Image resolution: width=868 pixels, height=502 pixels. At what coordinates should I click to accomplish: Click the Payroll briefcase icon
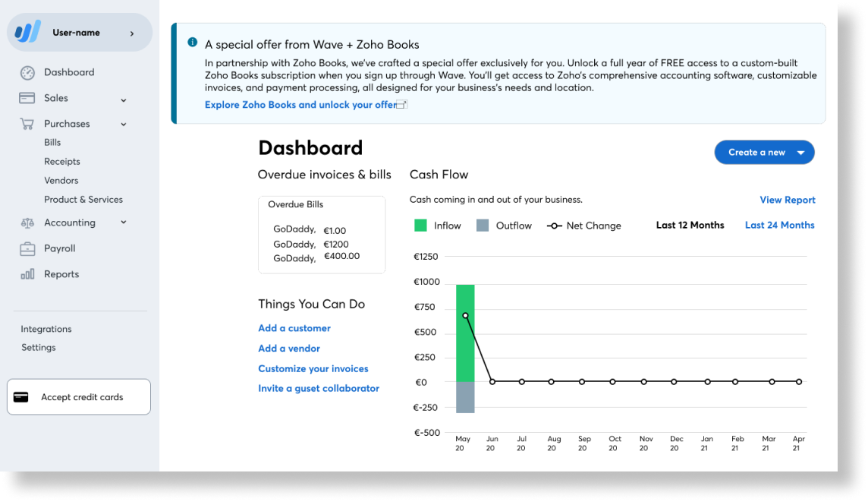(x=27, y=248)
